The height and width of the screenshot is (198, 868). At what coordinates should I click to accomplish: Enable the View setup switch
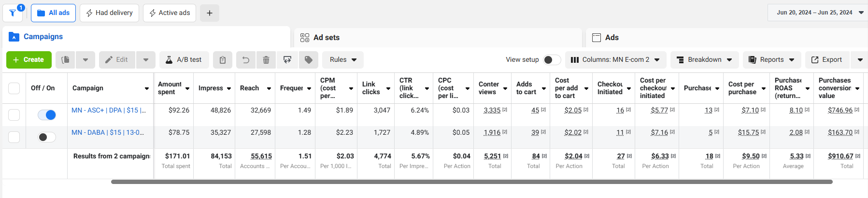pyautogui.click(x=552, y=60)
